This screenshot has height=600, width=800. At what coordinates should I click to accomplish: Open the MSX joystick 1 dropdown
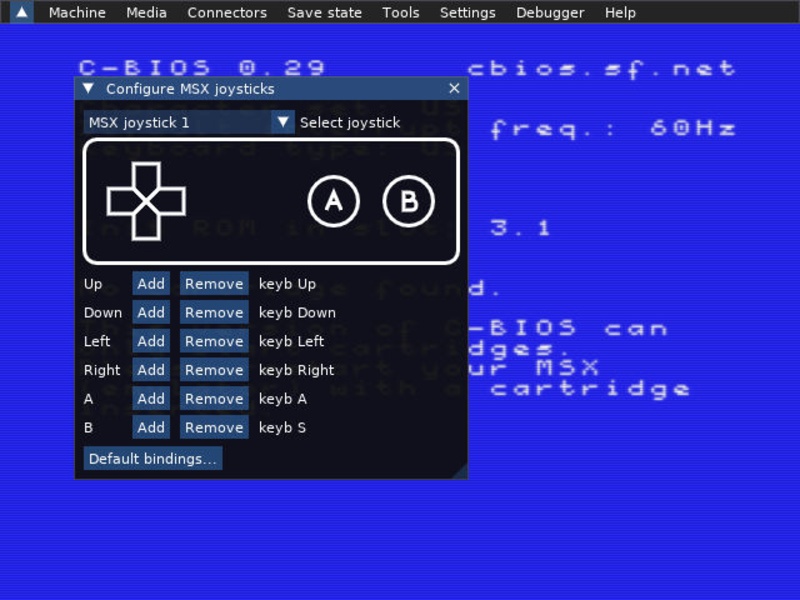tap(189, 122)
